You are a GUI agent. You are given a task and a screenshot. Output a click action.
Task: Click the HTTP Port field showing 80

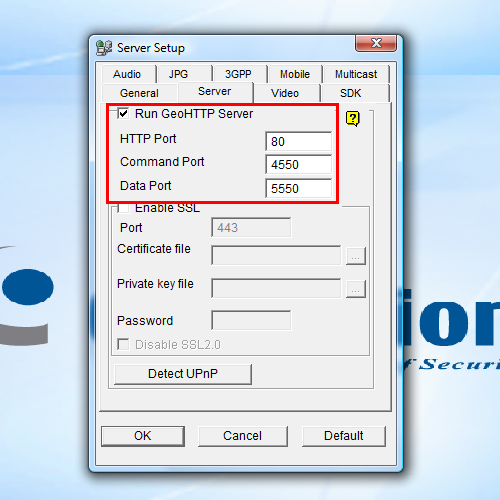[299, 141]
